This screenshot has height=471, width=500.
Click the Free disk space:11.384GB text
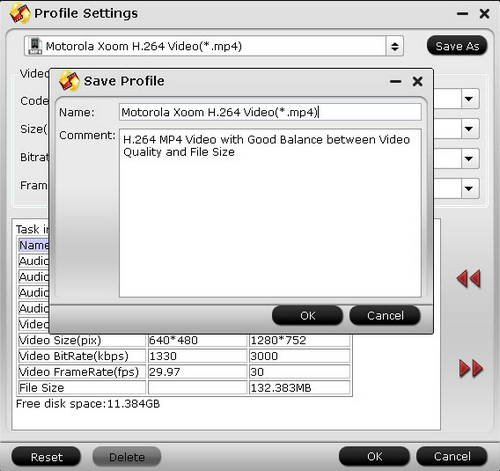tap(88, 404)
